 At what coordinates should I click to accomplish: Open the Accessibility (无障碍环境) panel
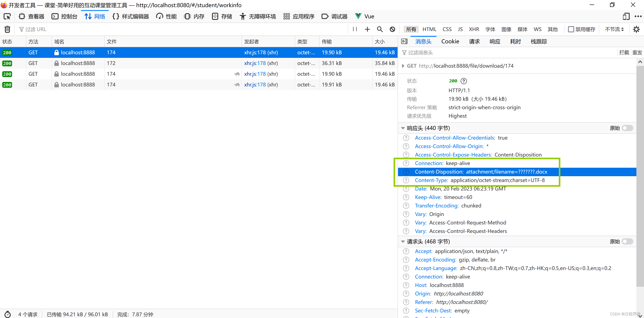pyautogui.click(x=258, y=17)
